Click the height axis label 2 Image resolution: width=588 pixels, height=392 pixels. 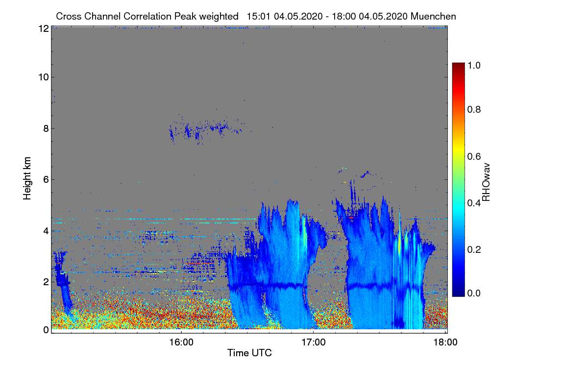[46, 282]
